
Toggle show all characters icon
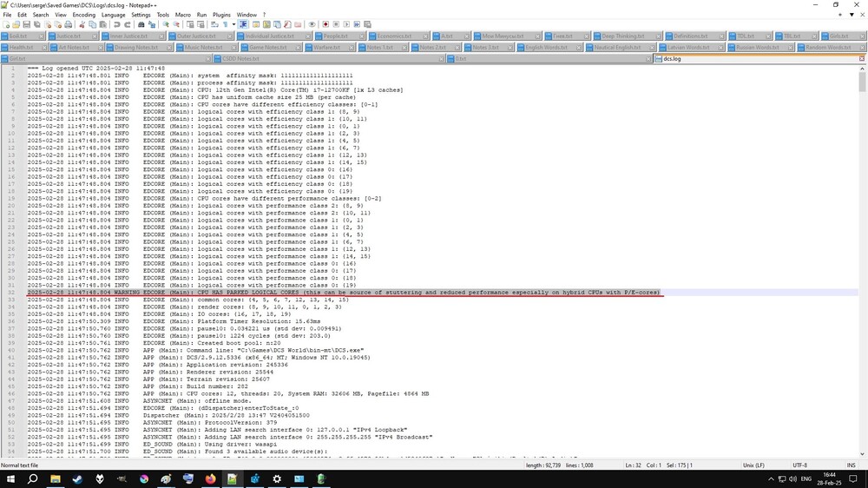pos(226,24)
